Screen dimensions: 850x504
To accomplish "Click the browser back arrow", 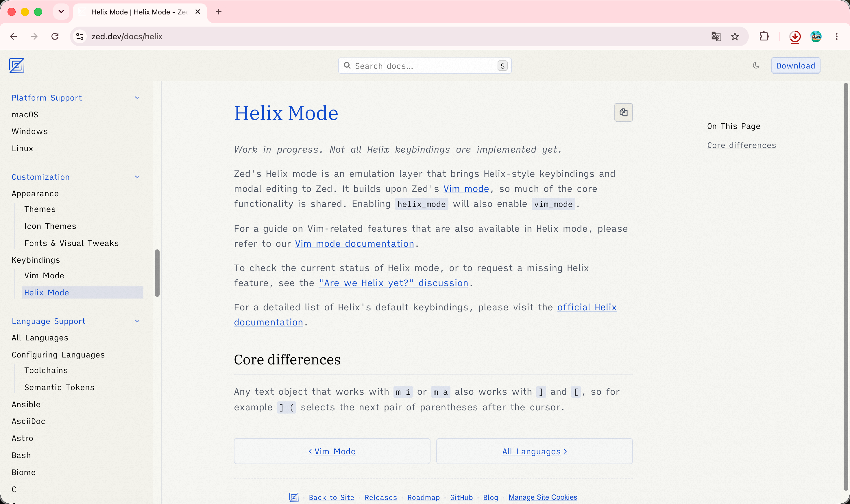I will pos(14,36).
